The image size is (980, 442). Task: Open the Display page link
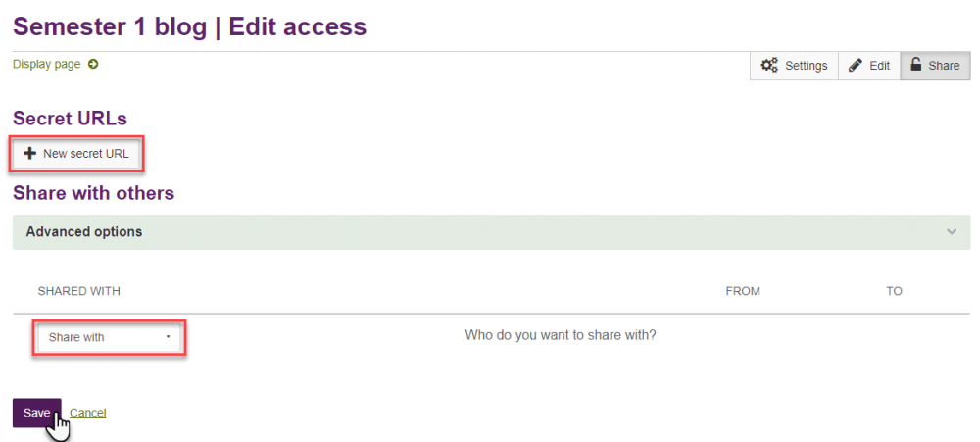[x=47, y=64]
